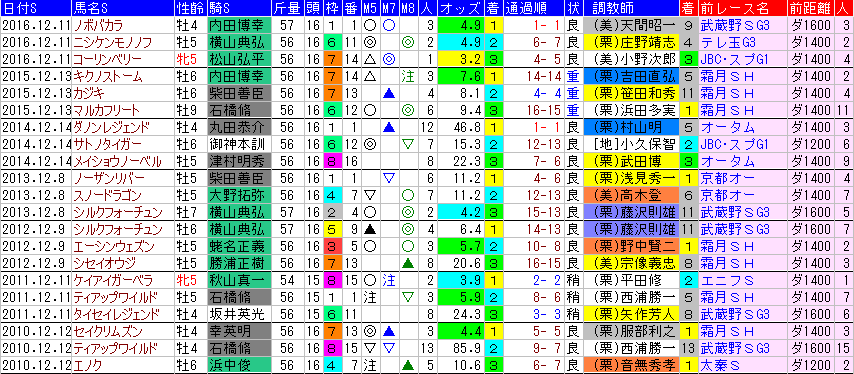854x374 pixels.
Task: Click odds value 85.9
Action: pyautogui.click(x=468, y=348)
